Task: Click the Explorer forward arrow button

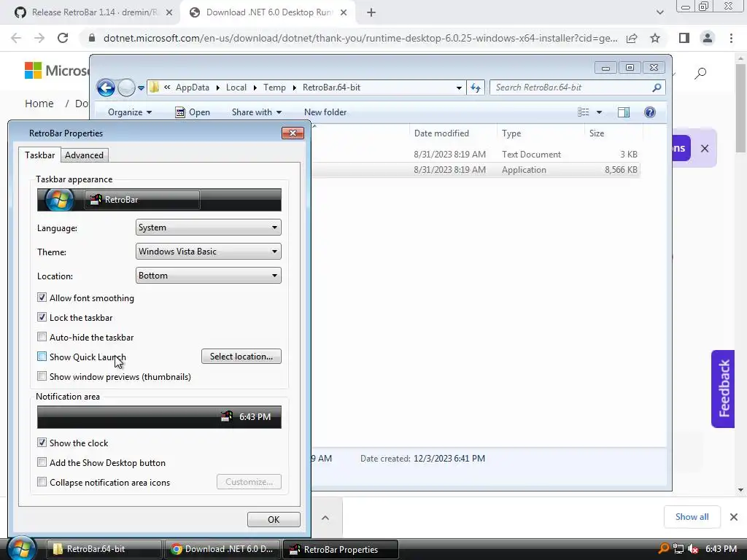Action: (126, 87)
